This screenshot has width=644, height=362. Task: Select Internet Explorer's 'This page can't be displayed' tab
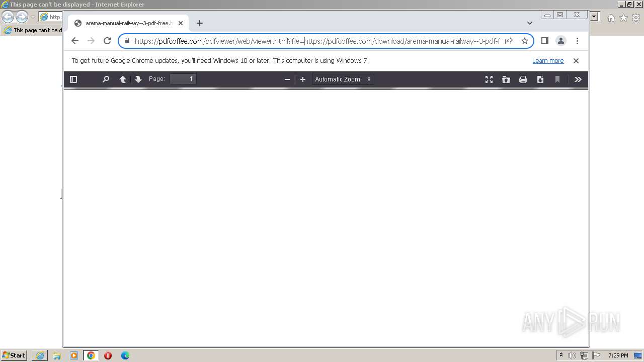point(31,30)
